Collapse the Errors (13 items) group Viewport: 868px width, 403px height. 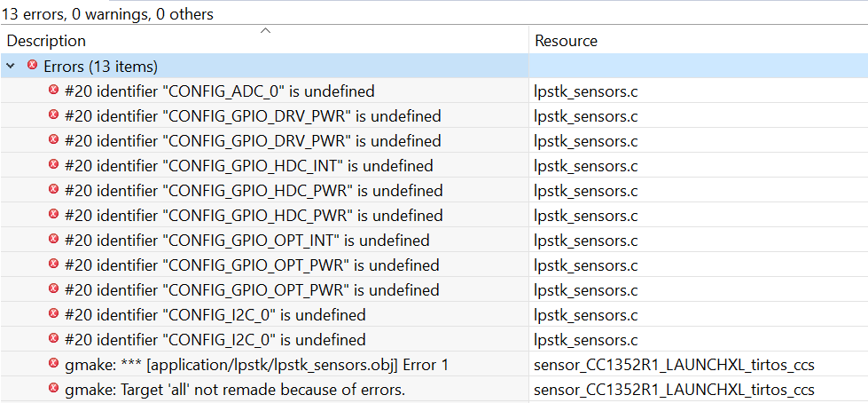click(x=11, y=66)
